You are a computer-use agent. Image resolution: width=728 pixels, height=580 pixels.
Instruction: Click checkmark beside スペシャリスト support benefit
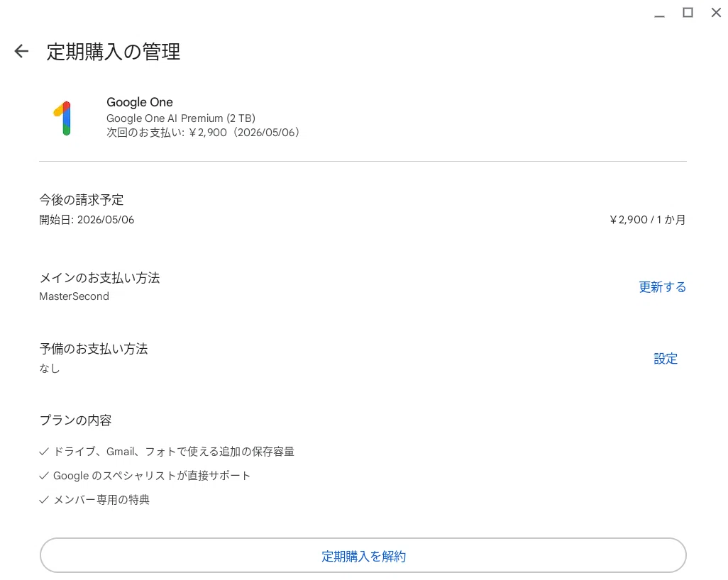tap(44, 476)
